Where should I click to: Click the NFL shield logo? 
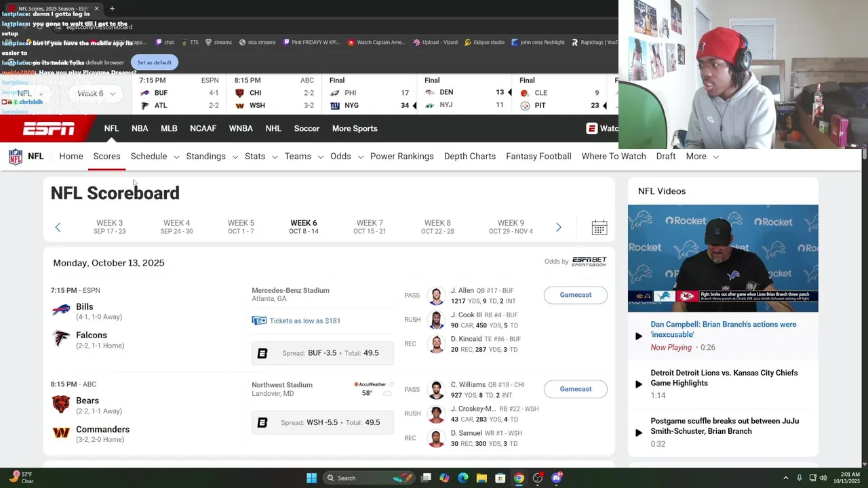tap(16, 157)
